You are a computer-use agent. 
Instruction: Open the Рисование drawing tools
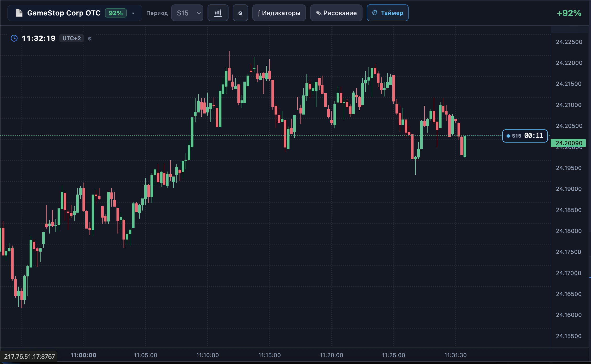pos(336,13)
